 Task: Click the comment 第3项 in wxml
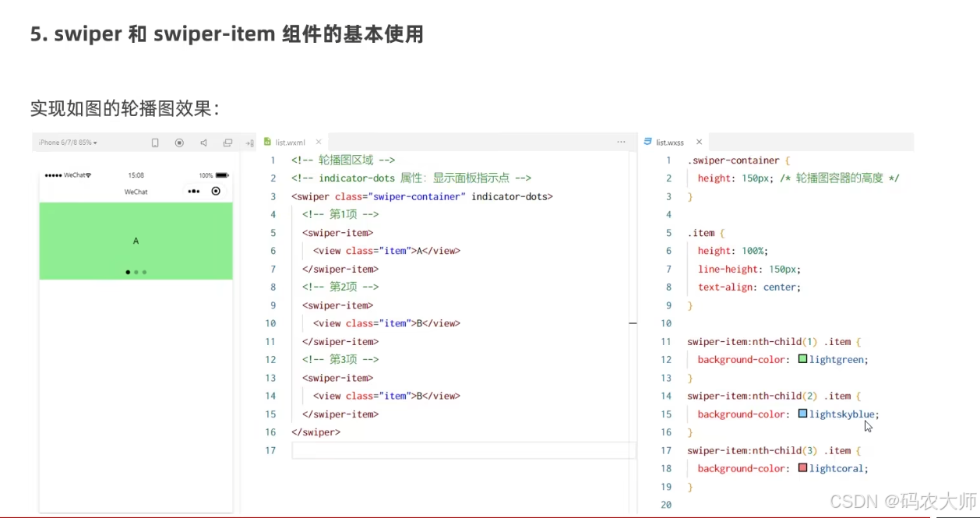pos(340,359)
